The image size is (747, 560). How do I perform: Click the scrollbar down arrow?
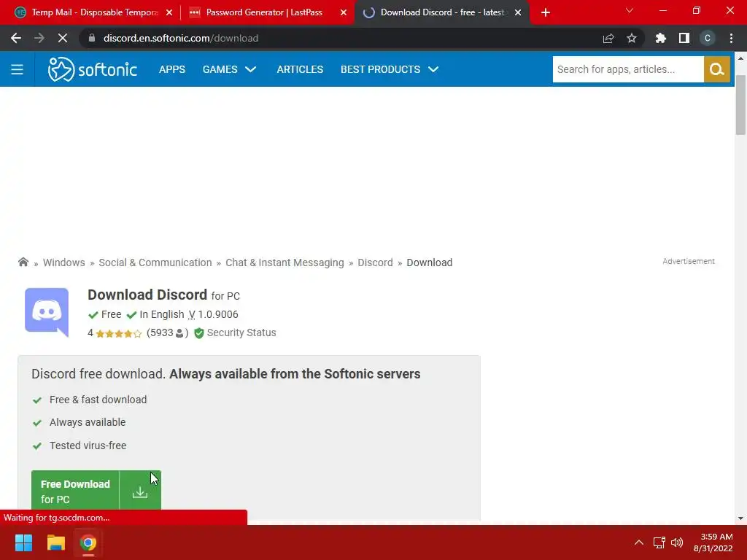coord(740,518)
